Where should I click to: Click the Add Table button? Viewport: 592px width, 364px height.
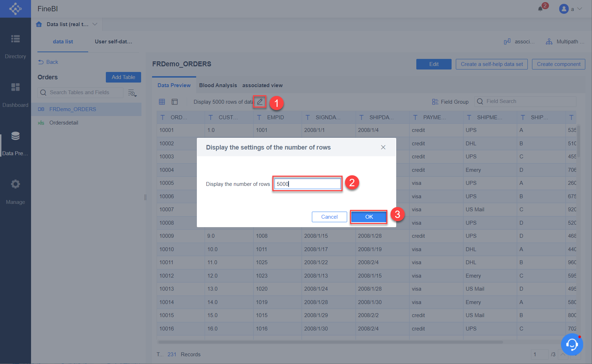point(123,77)
